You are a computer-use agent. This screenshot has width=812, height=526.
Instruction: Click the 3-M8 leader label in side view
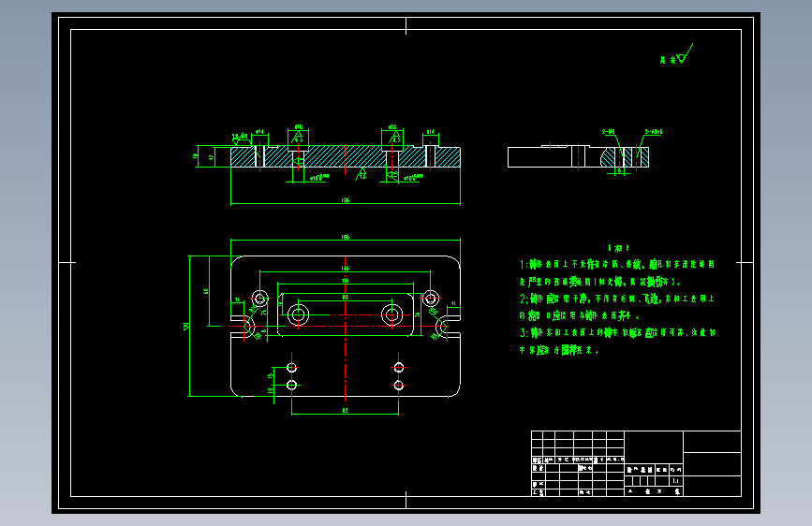click(609, 131)
